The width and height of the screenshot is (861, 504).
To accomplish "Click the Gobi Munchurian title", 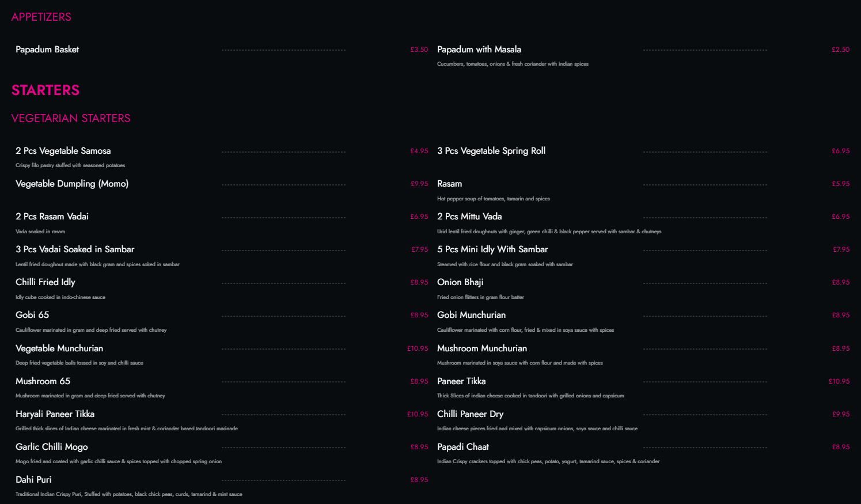I will 471,315.
